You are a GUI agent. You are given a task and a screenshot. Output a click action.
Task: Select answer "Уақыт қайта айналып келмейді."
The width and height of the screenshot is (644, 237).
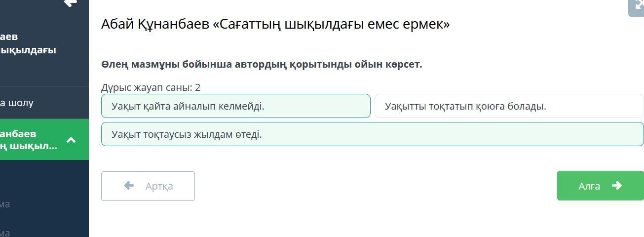(x=235, y=106)
